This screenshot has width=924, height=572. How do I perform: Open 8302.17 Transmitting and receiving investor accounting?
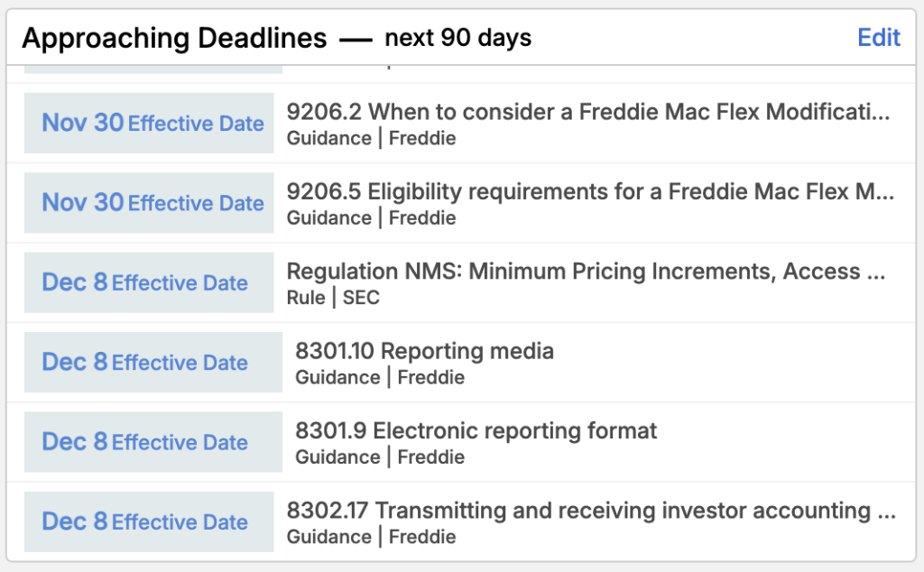591,511
